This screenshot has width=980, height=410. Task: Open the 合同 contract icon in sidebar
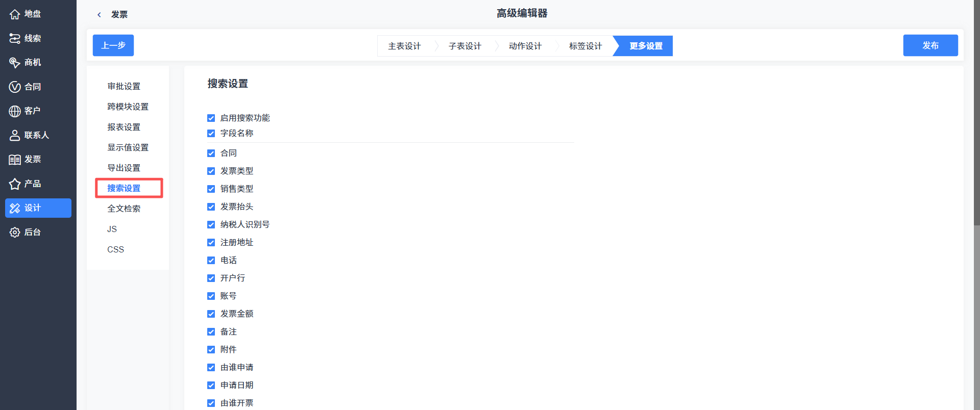coord(15,87)
